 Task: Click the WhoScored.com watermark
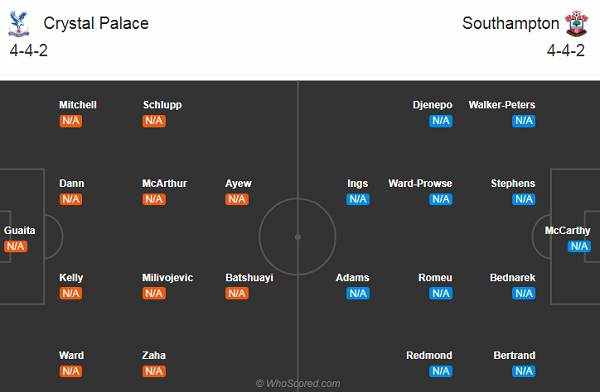point(298,383)
